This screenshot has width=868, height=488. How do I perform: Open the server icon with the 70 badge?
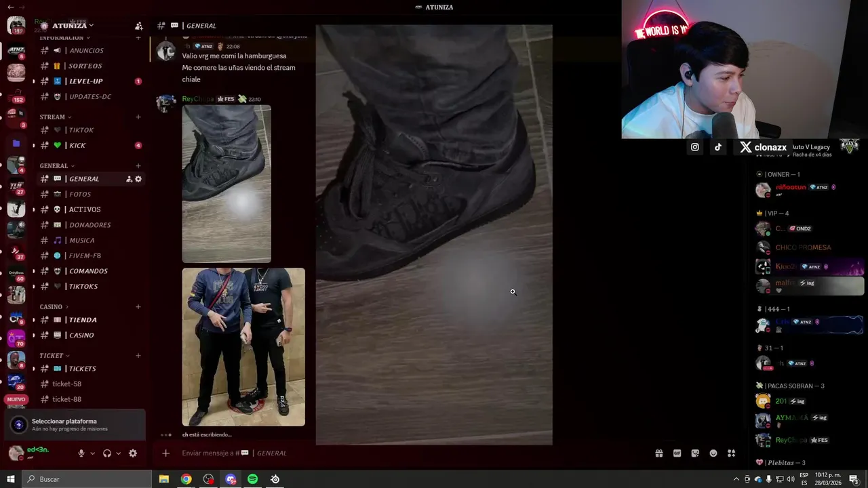[x=16, y=337]
